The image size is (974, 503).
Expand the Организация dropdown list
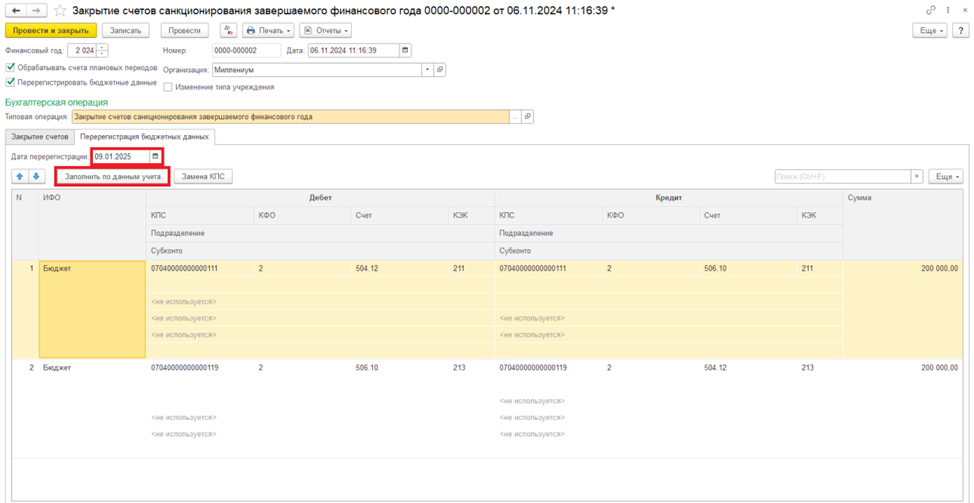coord(427,70)
